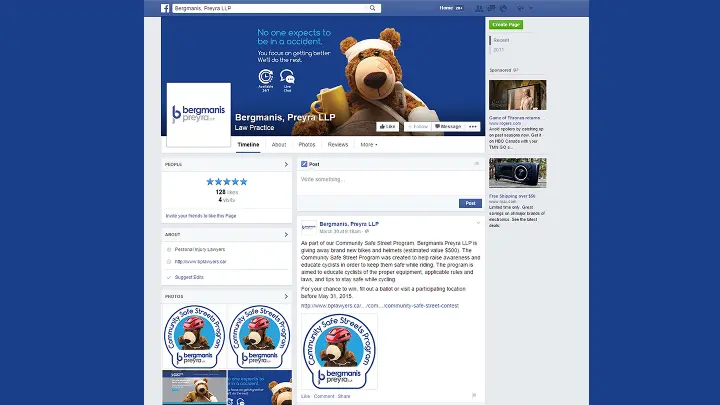Screen dimensions: 720x405
Task: Open second Community Safe Streets photo thumbnail
Action: point(260,336)
